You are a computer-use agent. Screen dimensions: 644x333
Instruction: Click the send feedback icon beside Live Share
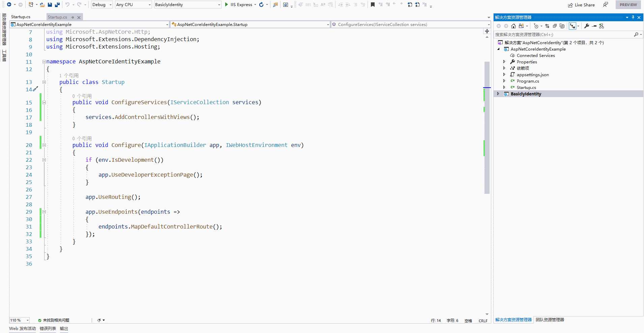606,5
